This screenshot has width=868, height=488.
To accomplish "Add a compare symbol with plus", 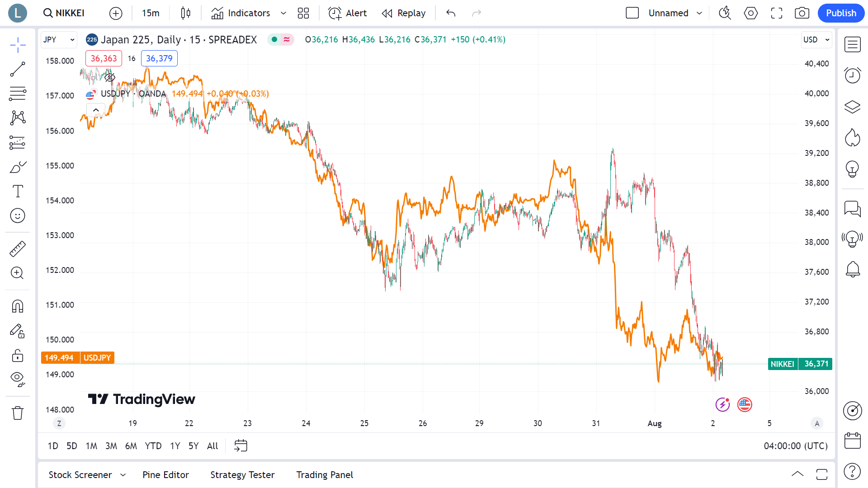I will [x=116, y=13].
